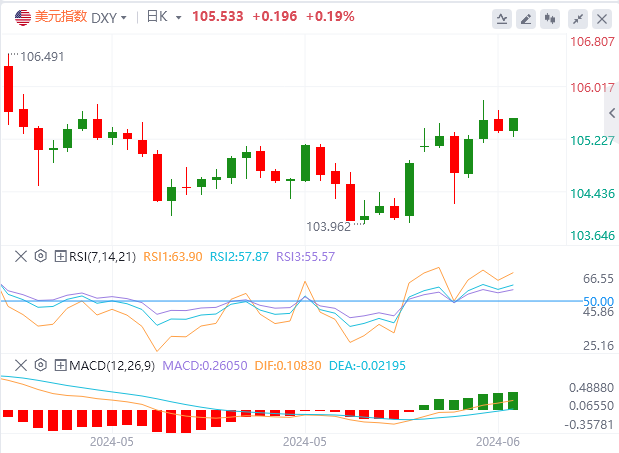Click the 美元指数 title

pyautogui.click(x=61, y=17)
